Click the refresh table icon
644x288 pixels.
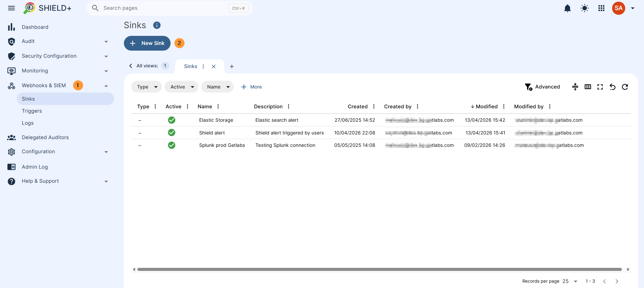[x=625, y=87]
